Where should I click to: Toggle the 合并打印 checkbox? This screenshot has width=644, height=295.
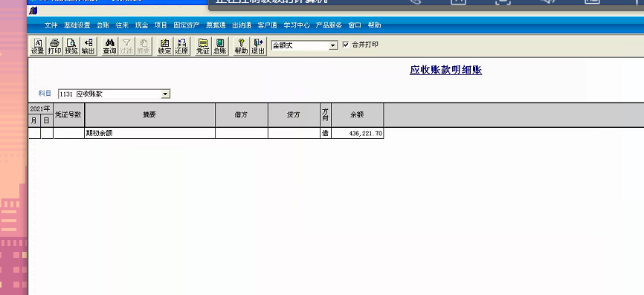click(345, 45)
